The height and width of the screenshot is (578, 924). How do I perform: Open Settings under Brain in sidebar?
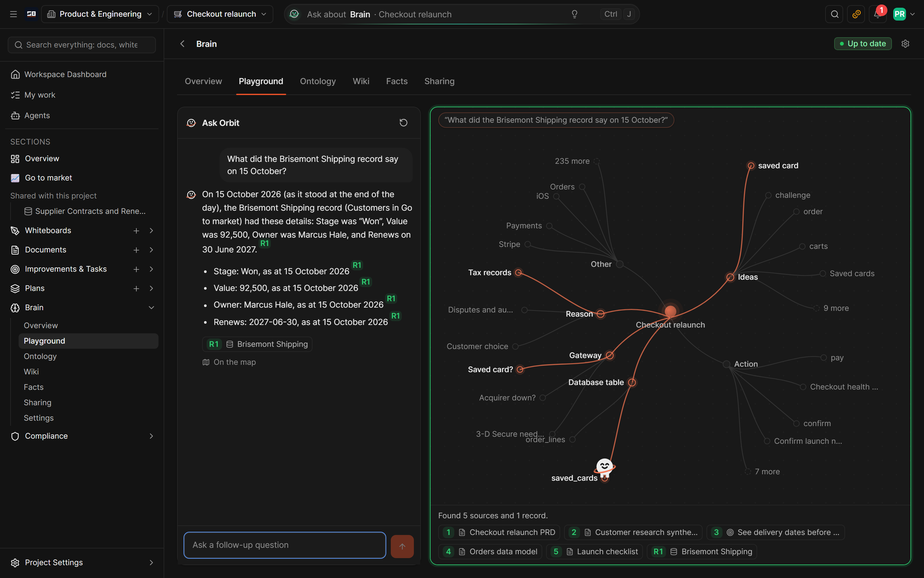38,418
